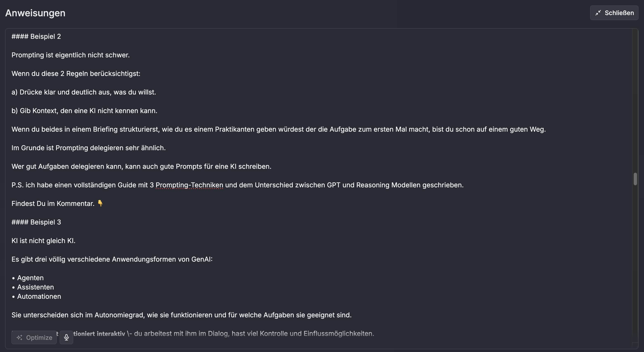Click the sparkle icon on Optimize
The height and width of the screenshot is (352, 644).
click(20, 338)
